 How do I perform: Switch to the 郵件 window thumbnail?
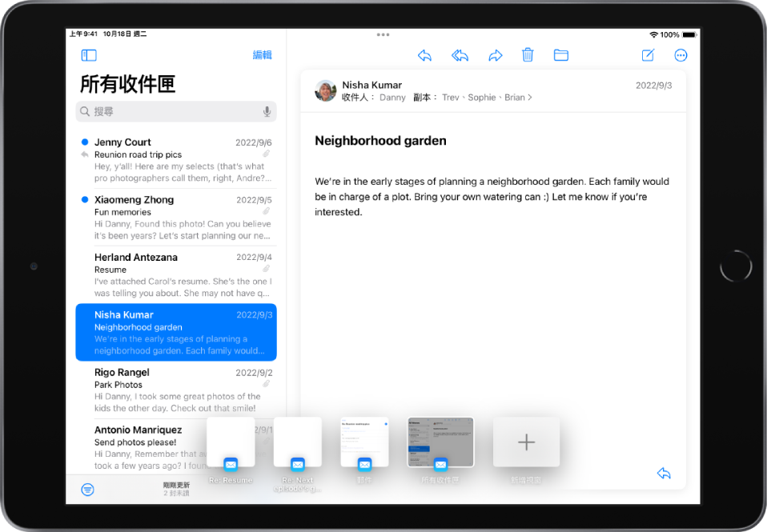364,442
